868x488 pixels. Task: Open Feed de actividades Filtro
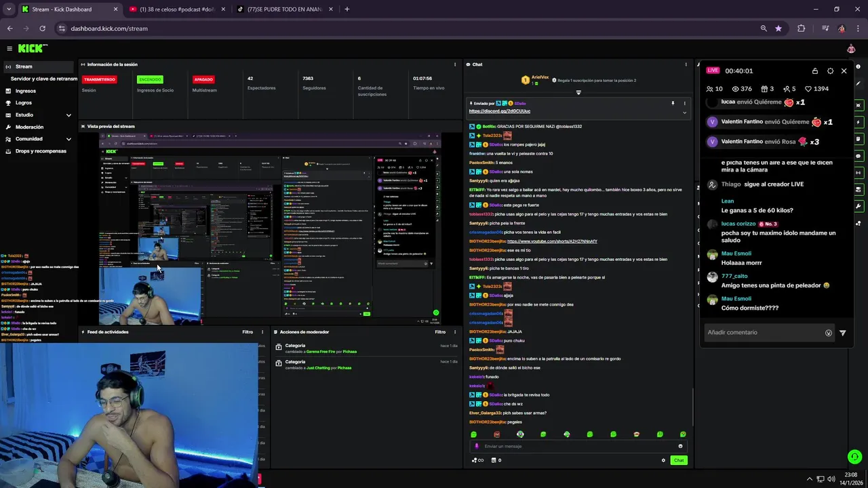248,332
